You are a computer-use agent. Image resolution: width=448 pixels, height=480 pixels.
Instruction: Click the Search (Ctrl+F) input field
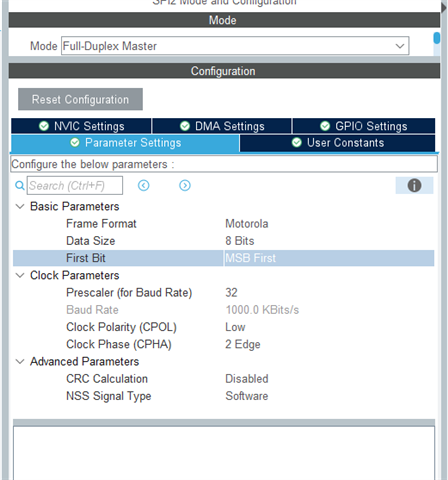75,185
